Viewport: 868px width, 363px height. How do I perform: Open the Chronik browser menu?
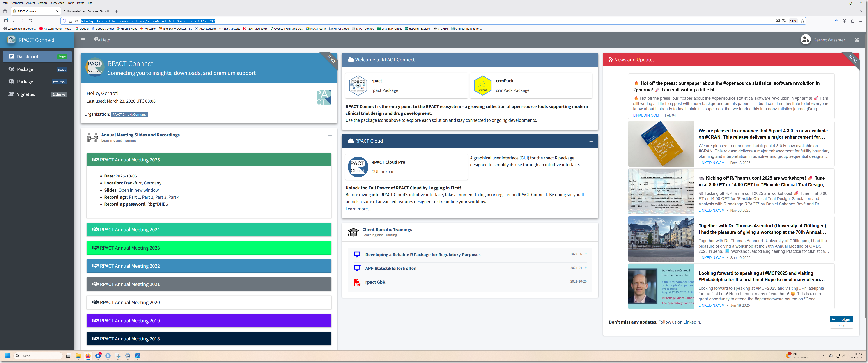point(42,3)
